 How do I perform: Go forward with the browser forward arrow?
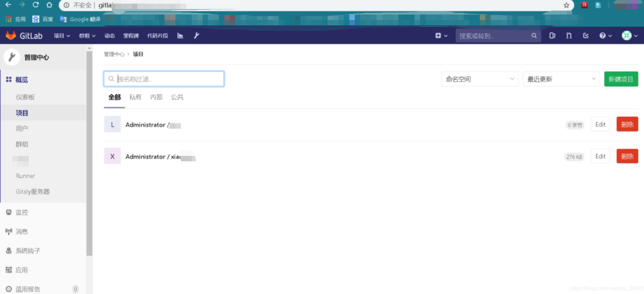22,5
